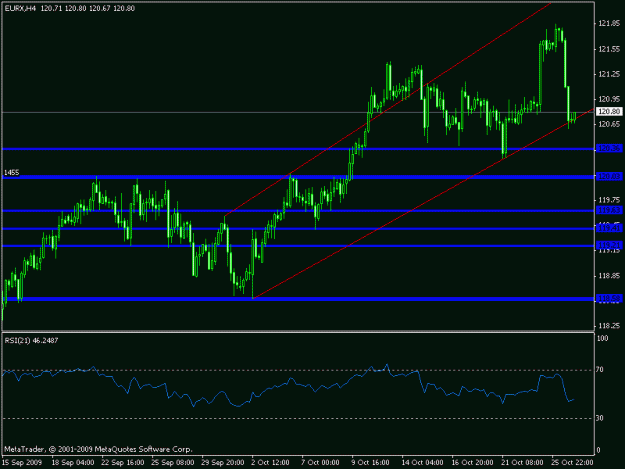
Task: Click the current price 120.80 label
Action: point(609,112)
